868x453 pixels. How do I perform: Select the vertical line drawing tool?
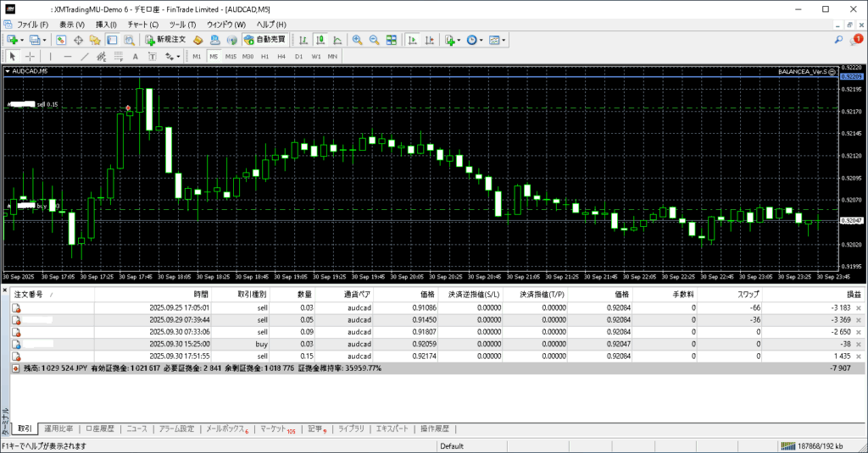point(50,57)
